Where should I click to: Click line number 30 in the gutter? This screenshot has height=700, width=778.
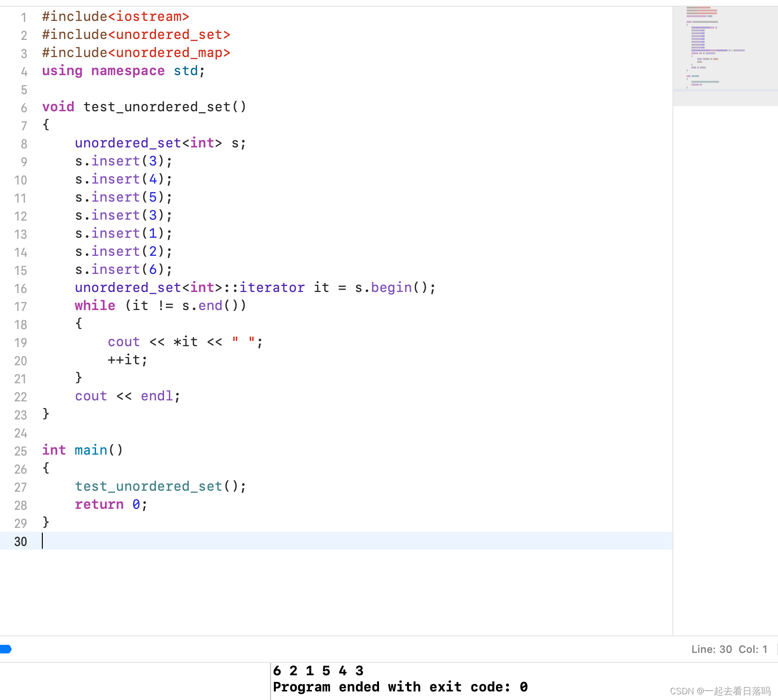20,542
